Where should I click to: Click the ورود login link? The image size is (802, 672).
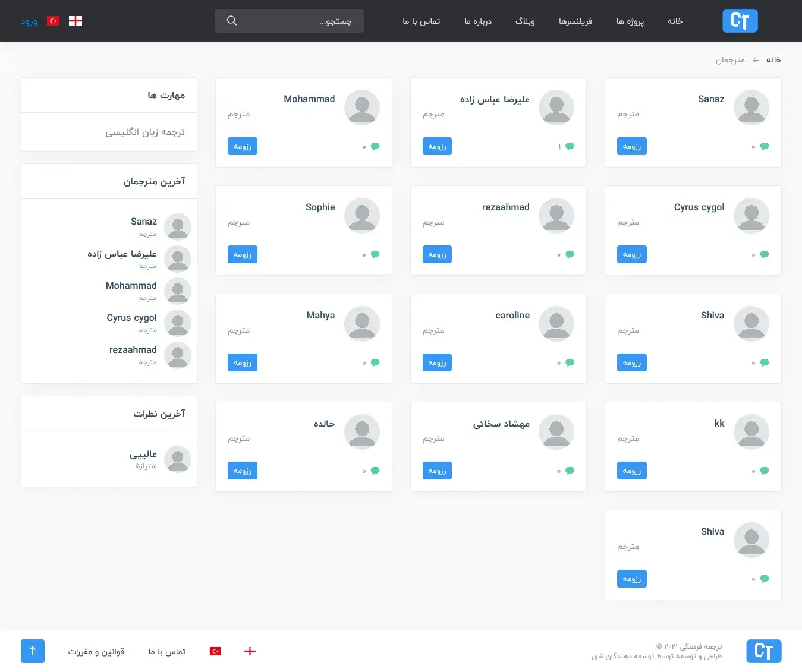click(29, 21)
